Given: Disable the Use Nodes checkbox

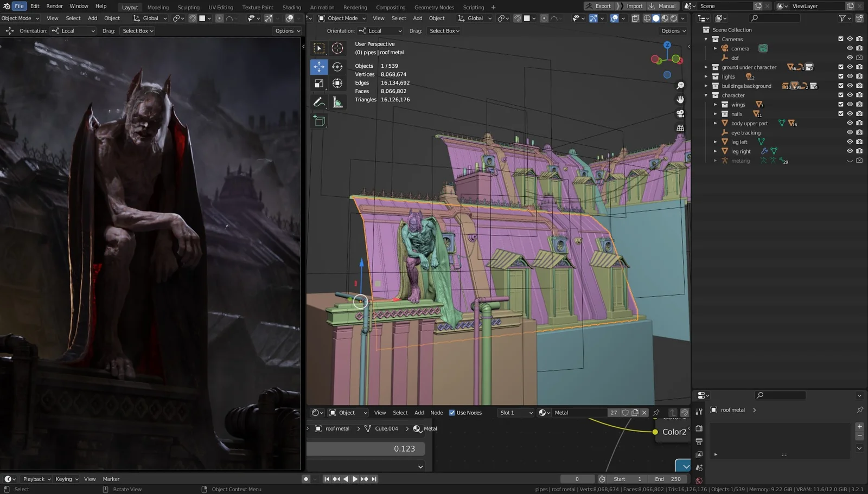Looking at the screenshot, I should [452, 412].
